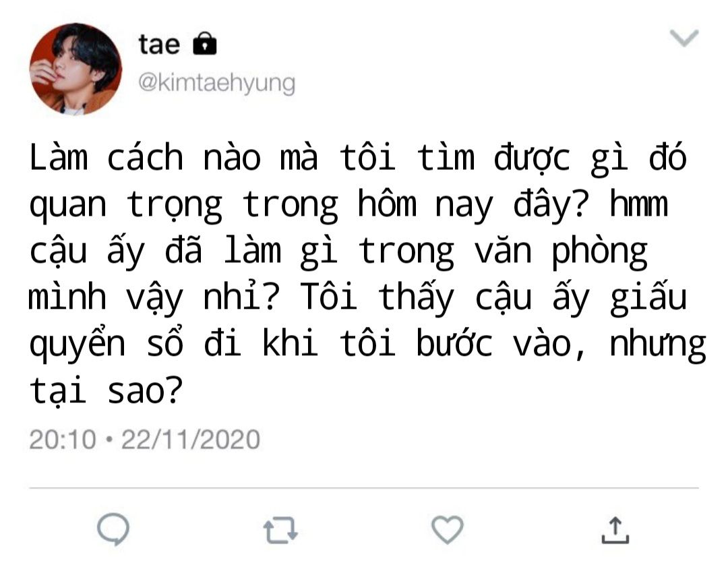Screen dimensions: 728x567
Task: Retweet this post using the arrows icon
Action: point(280,531)
